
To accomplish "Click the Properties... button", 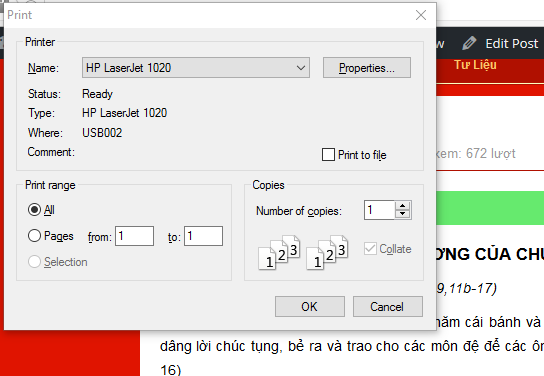I will [x=367, y=68].
